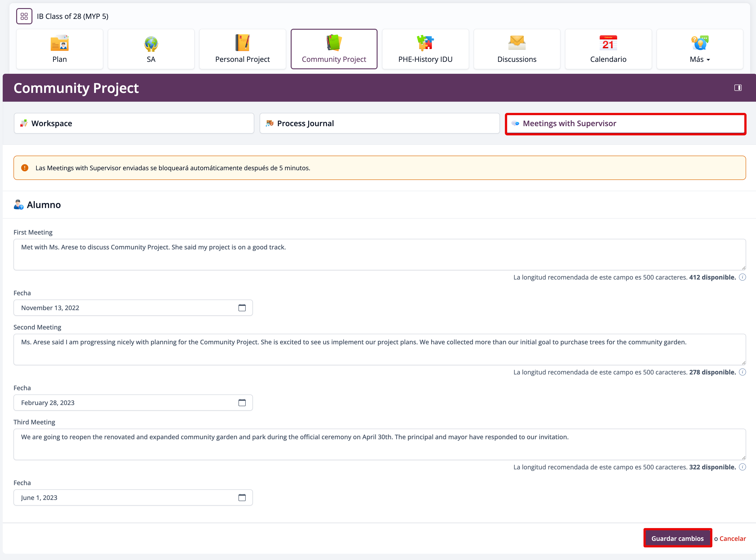Click info icon beside 412 disponible
The width and height of the screenshot is (756, 560).
[x=742, y=277]
